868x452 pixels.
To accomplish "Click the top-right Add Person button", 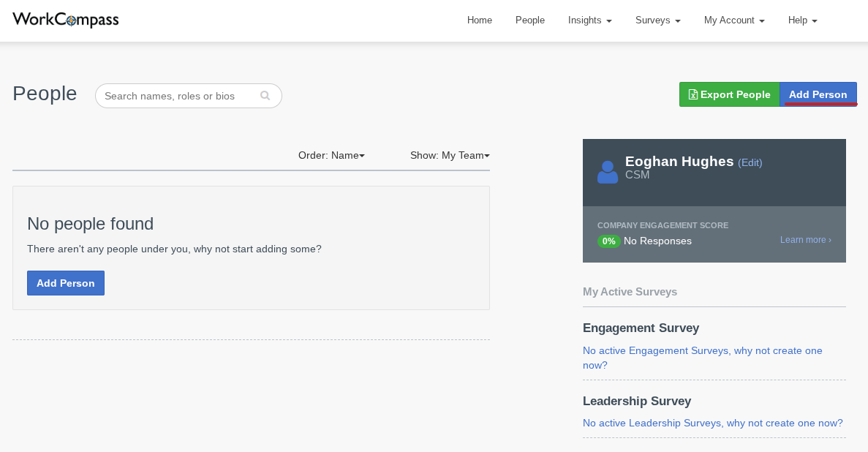I will tap(818, 94).
